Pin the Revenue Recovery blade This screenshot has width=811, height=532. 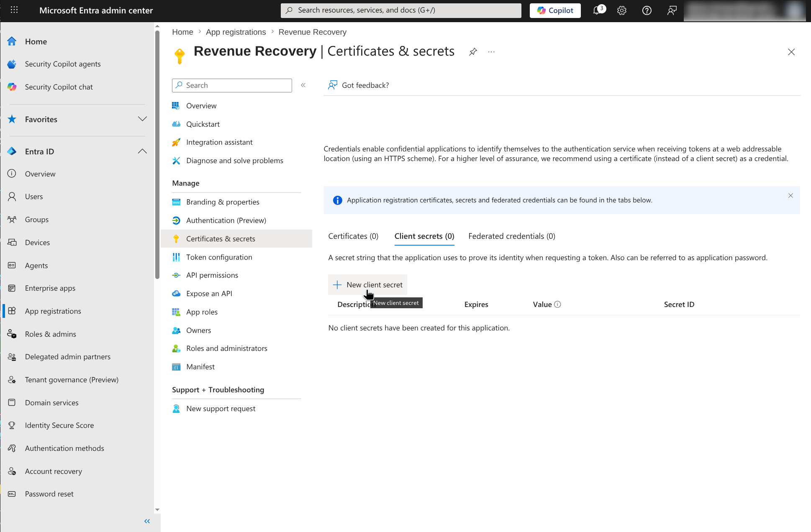click(x=473, y=52)
